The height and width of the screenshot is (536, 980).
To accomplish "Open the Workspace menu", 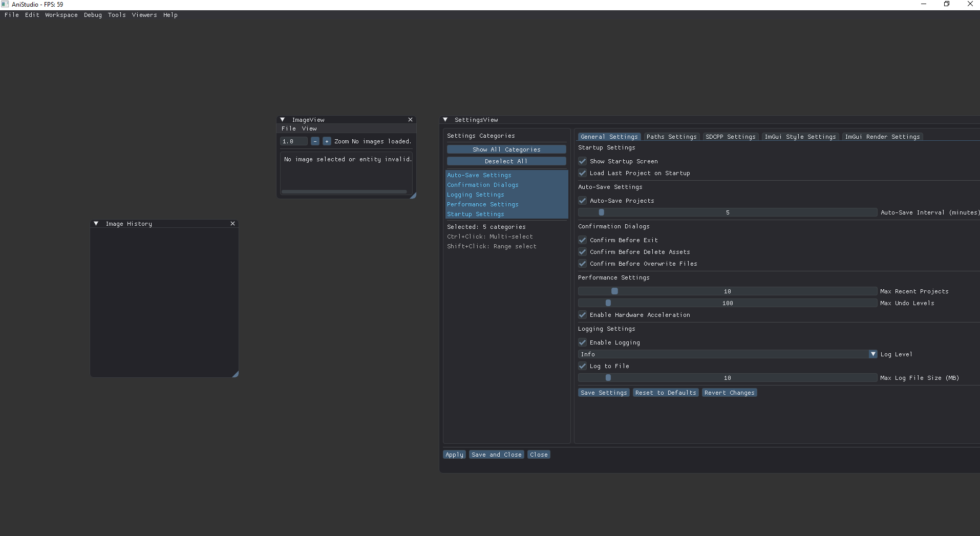I will 61,15.
